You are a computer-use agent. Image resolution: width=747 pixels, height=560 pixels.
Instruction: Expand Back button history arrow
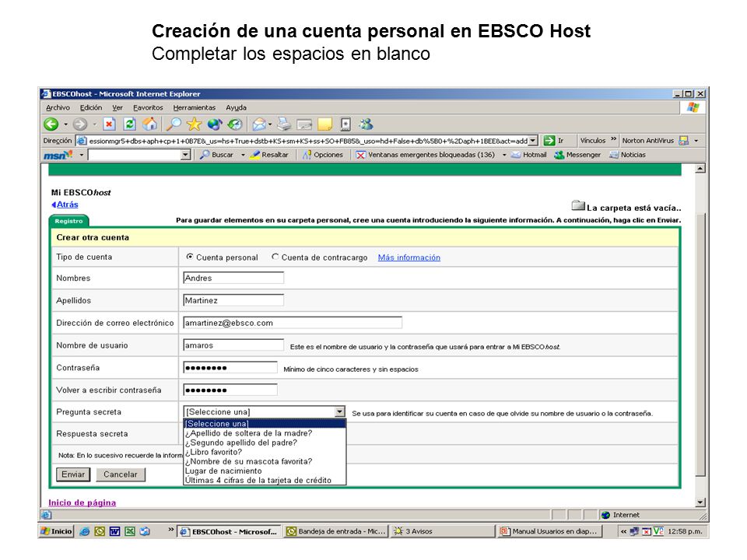tap(65, 124)
